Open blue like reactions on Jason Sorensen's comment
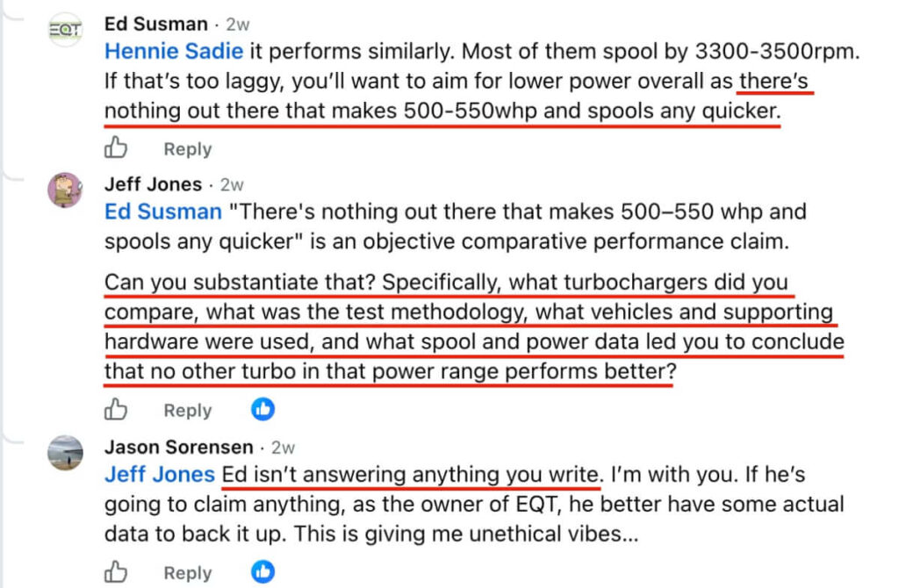The height and width of the screenshot is (588, 899). click(263, 571)
